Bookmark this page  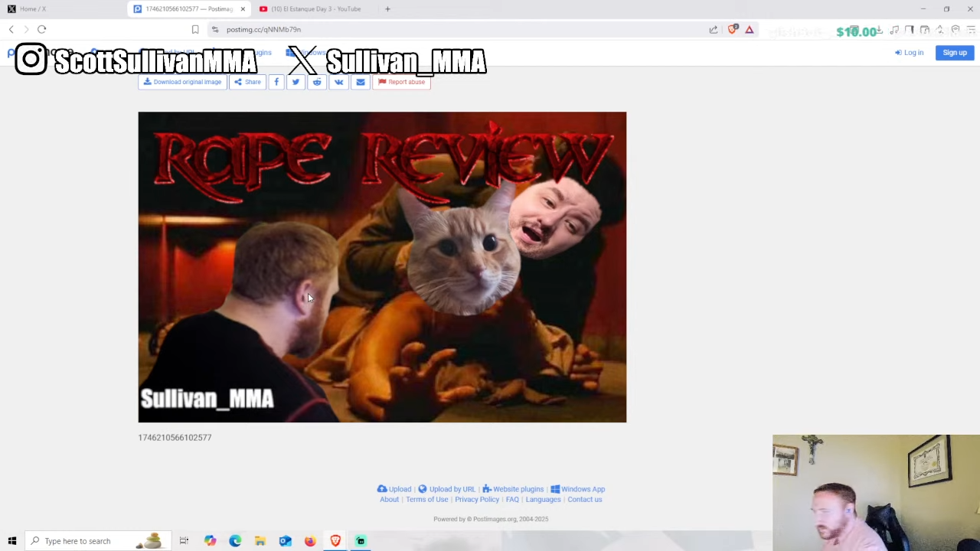pyautogui.click(x=195, y=29)
